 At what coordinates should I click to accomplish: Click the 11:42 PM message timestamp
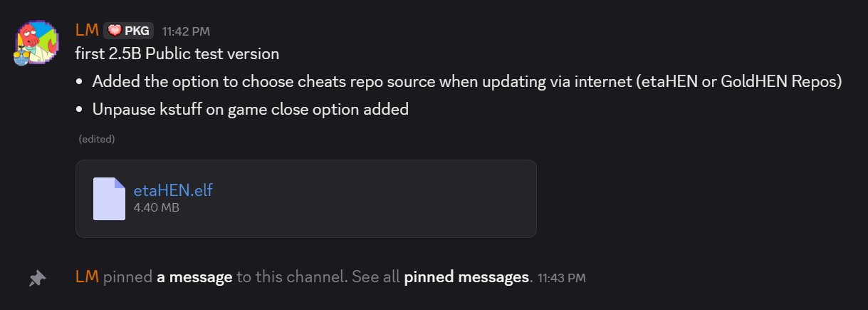pyautogui.click(x=185, y=31)
